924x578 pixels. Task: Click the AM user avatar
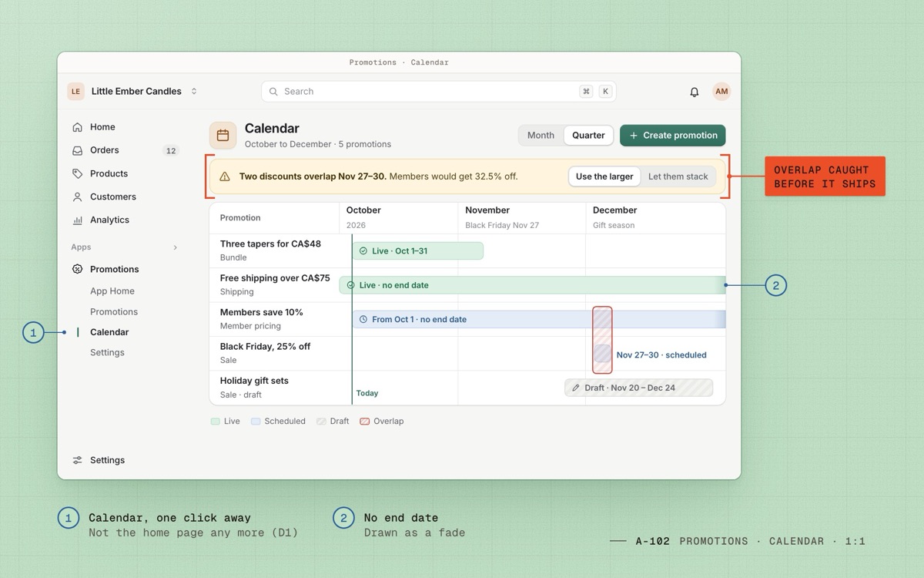pyautogui.click(x=721, y=92)
